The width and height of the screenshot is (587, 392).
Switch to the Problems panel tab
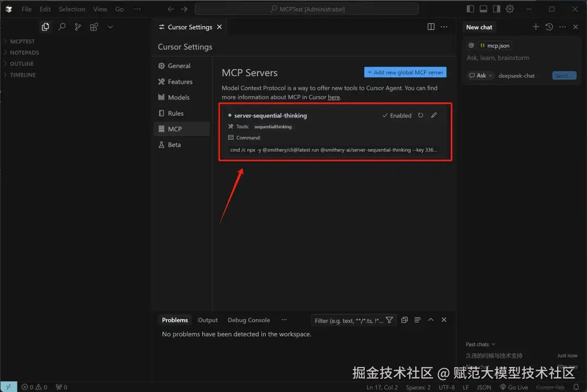pos(175,320)
